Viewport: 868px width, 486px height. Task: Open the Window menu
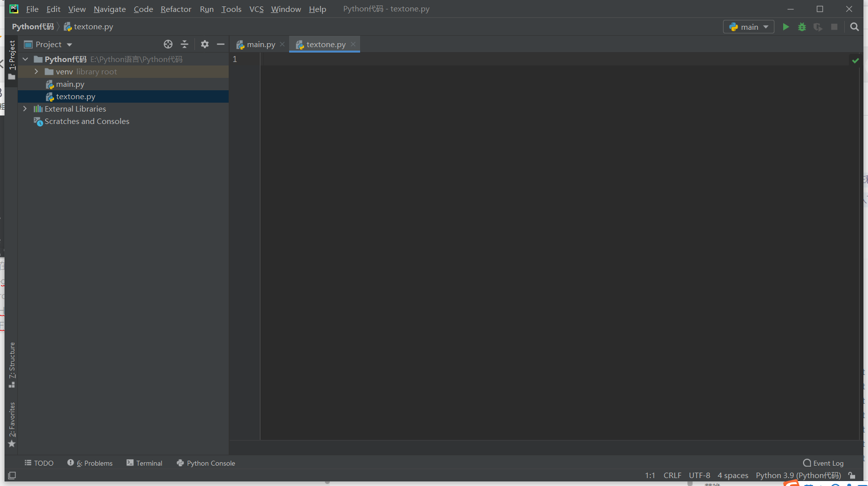pyautogui.click(x=286, y=9)
